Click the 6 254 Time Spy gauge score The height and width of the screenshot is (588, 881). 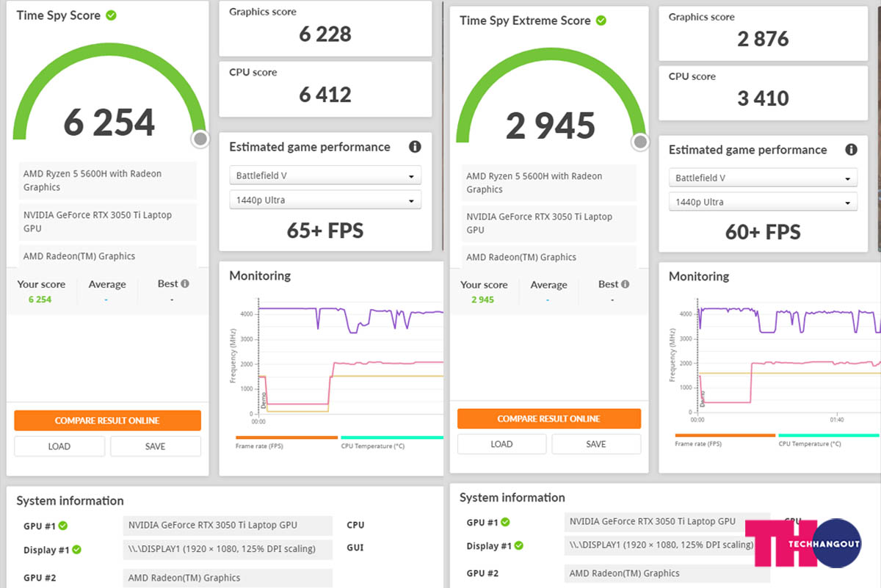pos(109,123)
